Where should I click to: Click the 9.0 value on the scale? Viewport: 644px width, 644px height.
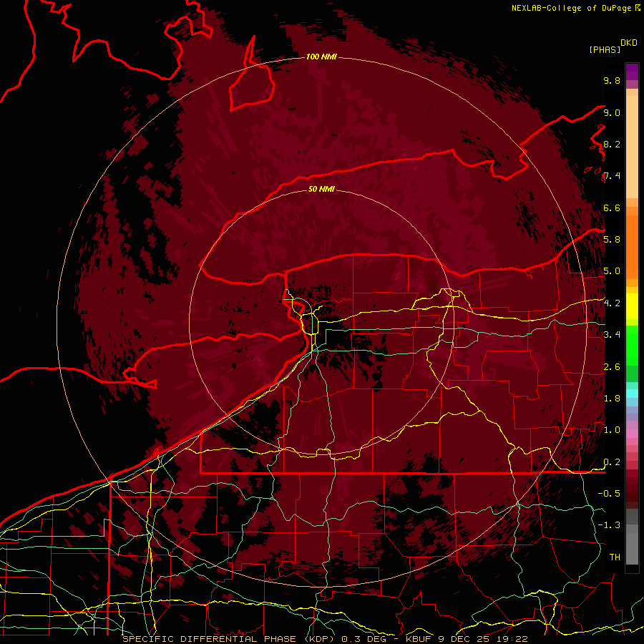click(x=612, y=112)
